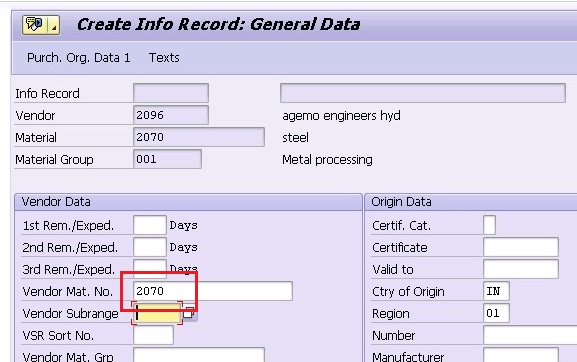
Task: Click the Vendor Mat. No. field
Action: 213,291
